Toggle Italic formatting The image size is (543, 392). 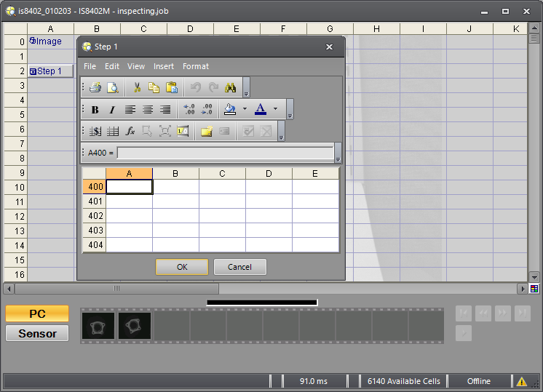tap(112, 109)
